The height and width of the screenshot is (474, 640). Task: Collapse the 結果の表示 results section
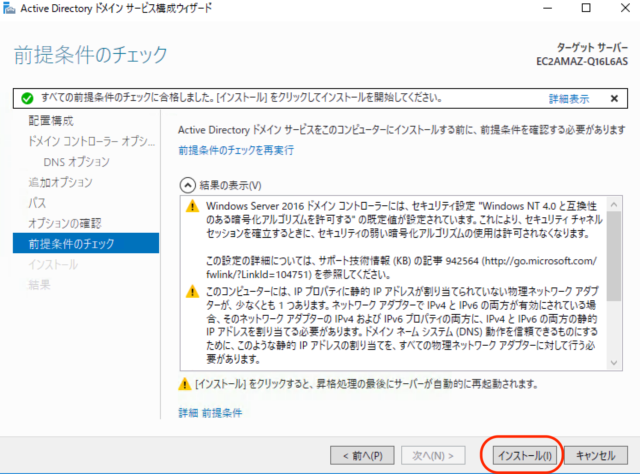click(187, 185)
